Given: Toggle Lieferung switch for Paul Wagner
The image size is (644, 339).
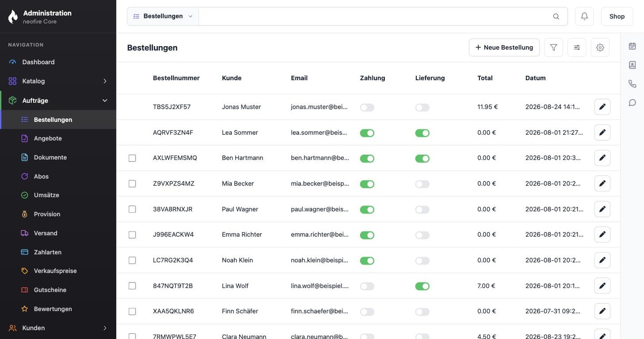Looking at the screenshot, I should click(x=422, y=210).
